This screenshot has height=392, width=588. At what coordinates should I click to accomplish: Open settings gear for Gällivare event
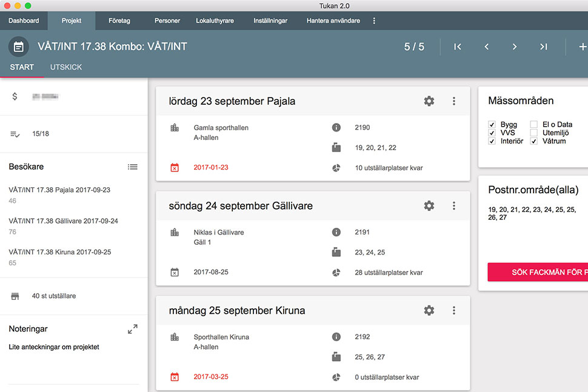(429, 206)
